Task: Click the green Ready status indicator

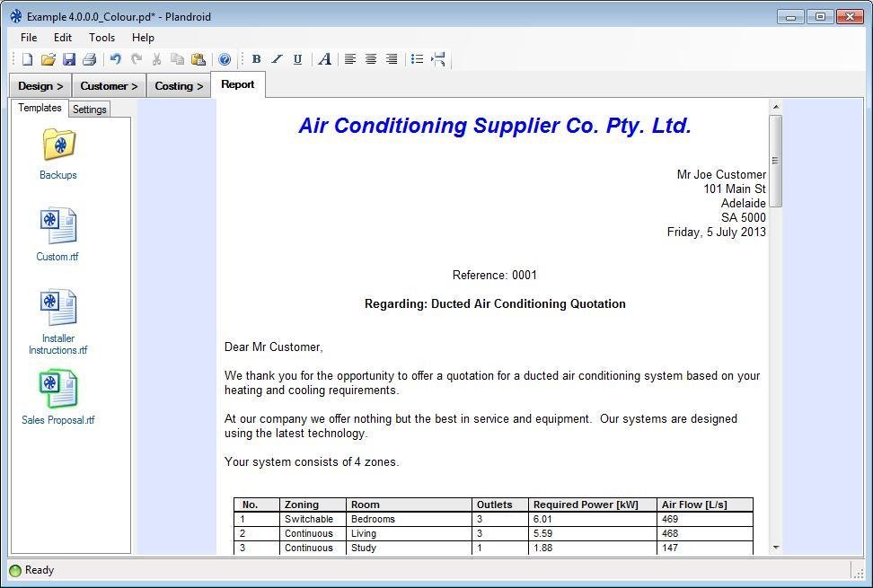Action: pyautogui.click(x=15, y=570)
